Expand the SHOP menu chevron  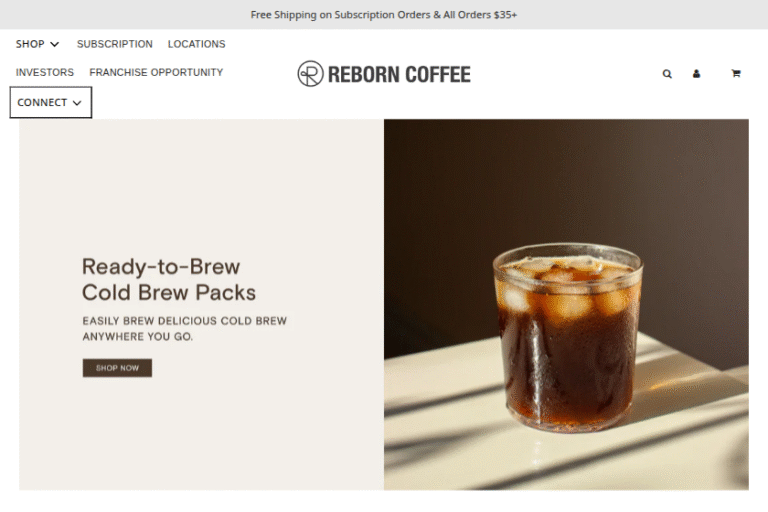point(55,45)
